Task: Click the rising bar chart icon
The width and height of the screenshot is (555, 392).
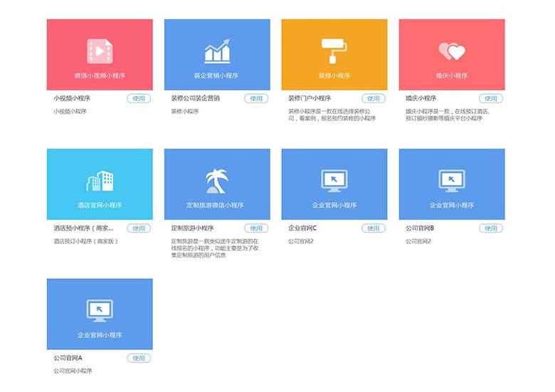Action: click(x=217, y=51)
